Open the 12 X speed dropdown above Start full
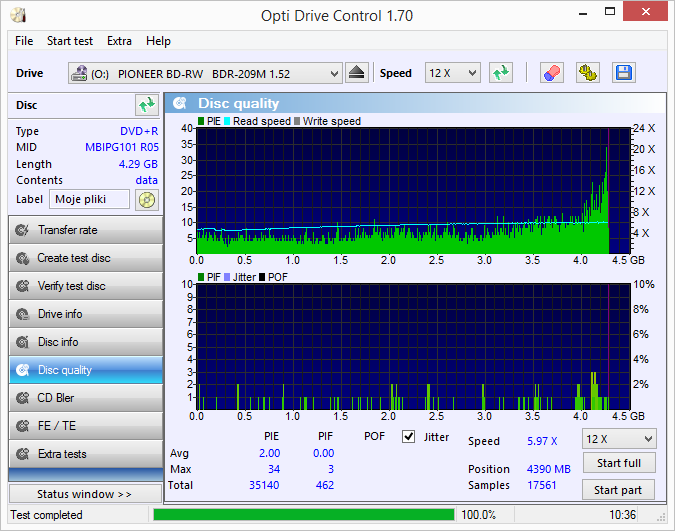The height and width of the screenshot is (531, 675). point(619,439)
